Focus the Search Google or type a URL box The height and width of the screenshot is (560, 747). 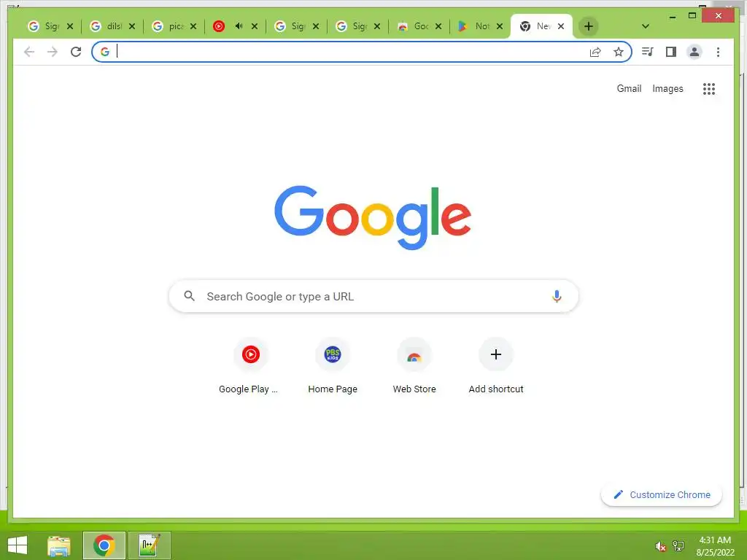click(373, 296)
